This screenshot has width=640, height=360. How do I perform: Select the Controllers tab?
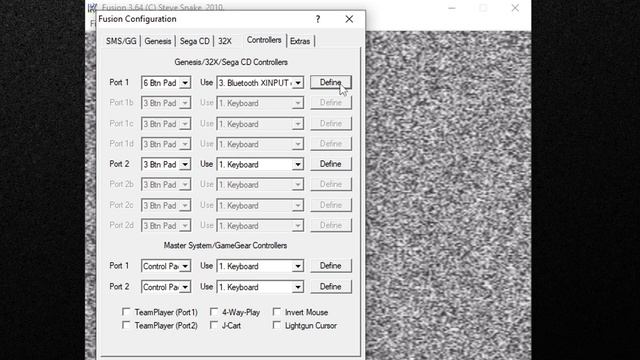click(264, 40)
